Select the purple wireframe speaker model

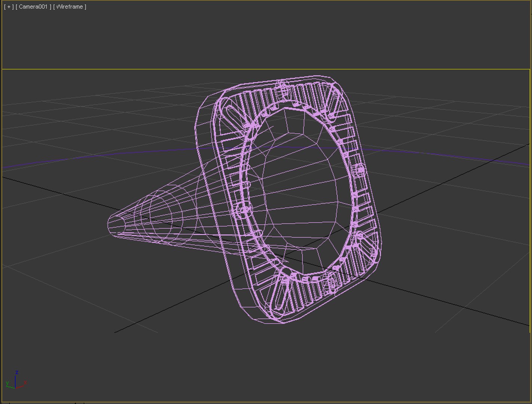(245, 199)
